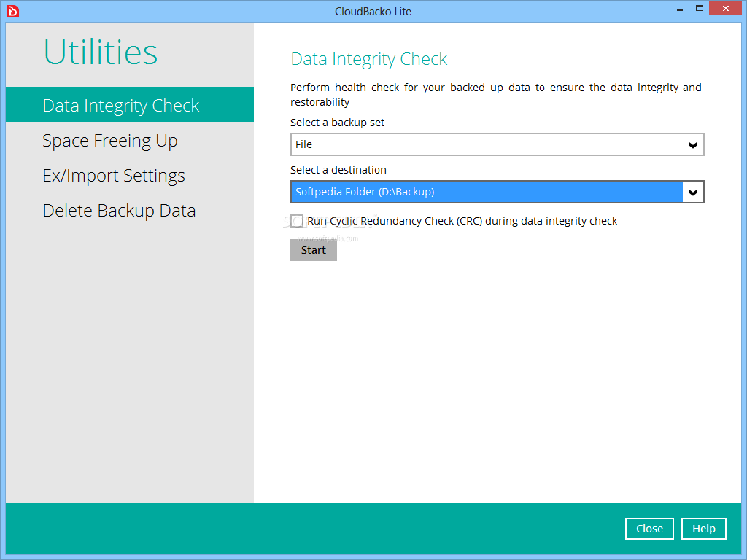Go to Delete Backup Data
The image size is (747, 560).
point(119,211)
